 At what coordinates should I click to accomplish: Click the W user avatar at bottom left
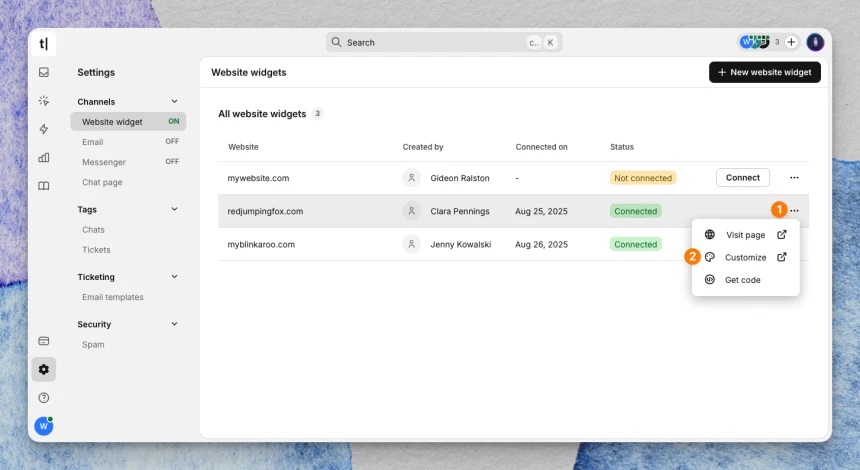(44, 426)
